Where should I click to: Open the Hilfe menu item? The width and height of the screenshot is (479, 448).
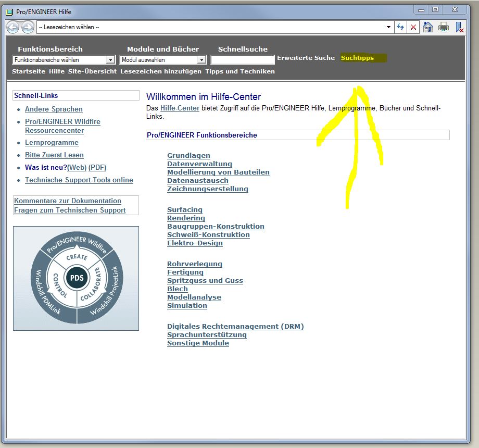point(57,71)
